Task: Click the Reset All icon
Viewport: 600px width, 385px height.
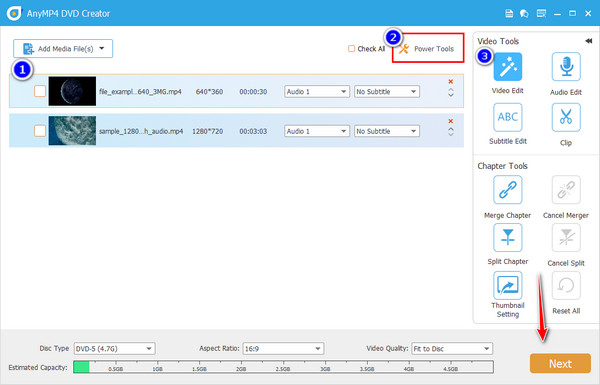Action: [x=566, y=285]
